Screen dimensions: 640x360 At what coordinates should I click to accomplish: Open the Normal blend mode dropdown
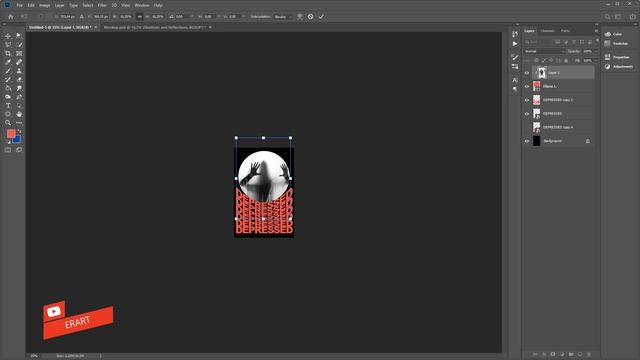544,51
